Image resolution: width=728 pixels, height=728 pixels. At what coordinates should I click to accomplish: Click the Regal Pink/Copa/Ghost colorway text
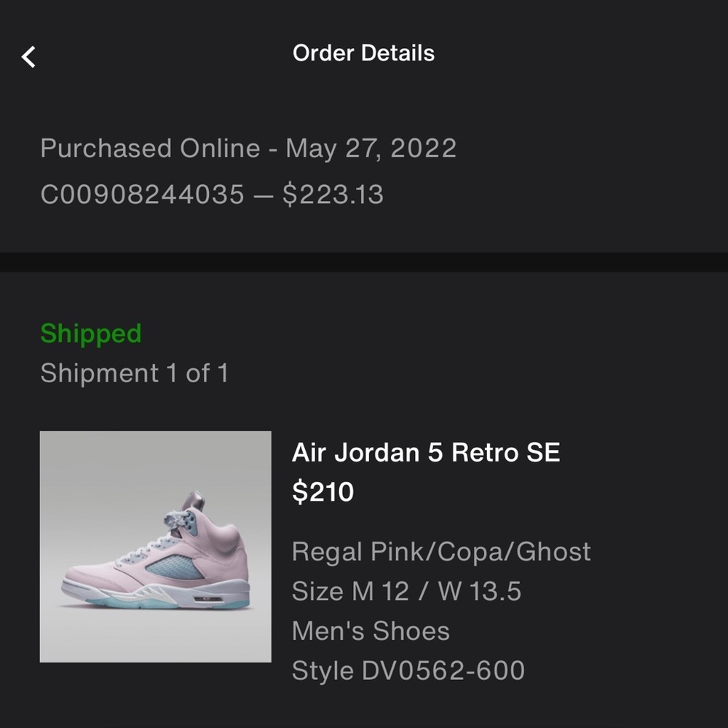[441, 552]
